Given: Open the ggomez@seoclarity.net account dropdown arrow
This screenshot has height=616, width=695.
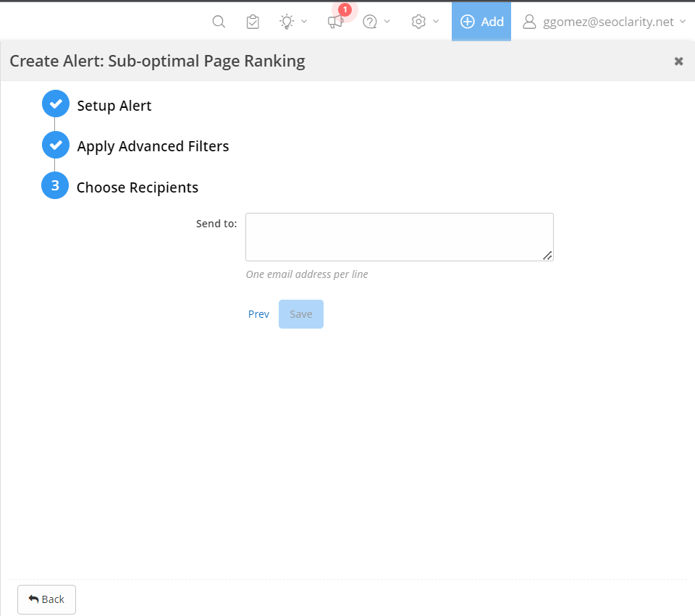Looking at the screenshot, I should tap(683, 22).
